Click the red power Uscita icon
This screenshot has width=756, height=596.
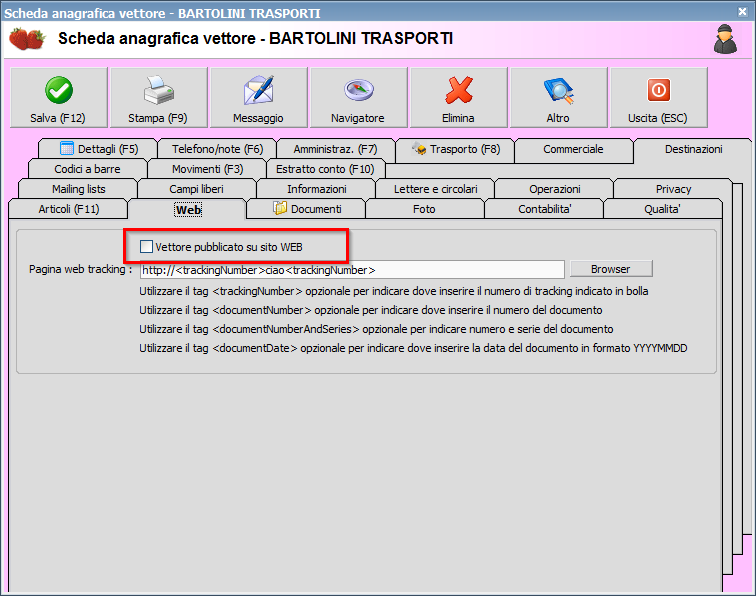659,90
